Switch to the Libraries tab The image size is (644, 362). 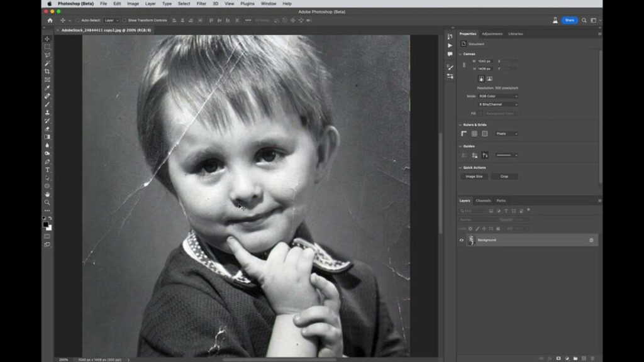coord(516,34)
